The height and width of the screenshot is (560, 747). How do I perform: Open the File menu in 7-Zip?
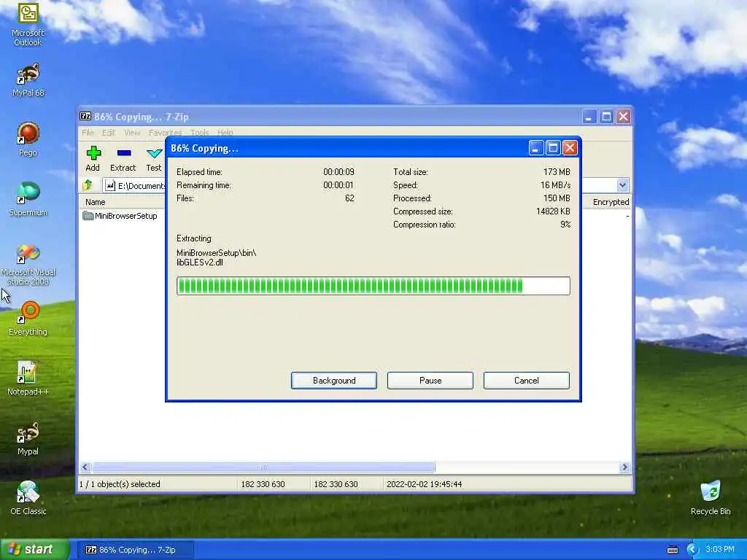[88, 133]
